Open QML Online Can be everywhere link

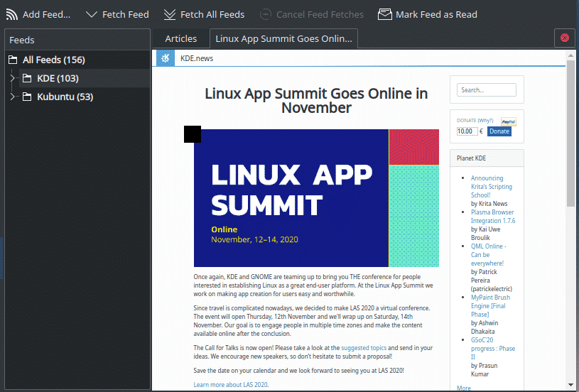[x=488, y=255]
